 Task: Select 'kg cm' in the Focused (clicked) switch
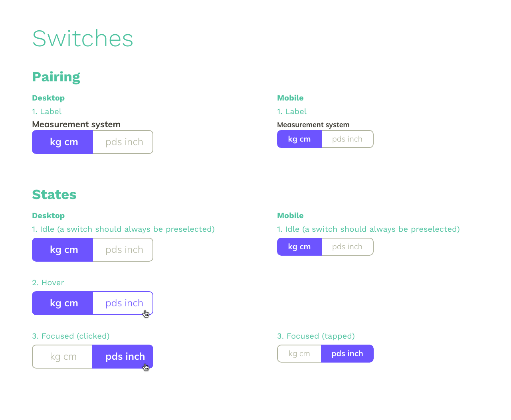point(63,357)
